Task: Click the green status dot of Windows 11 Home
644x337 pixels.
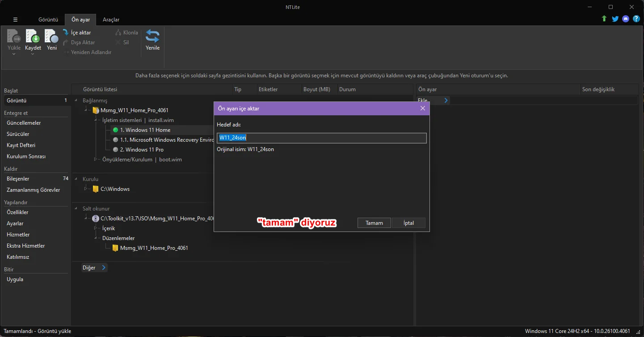Action: (x=115, y=130)
